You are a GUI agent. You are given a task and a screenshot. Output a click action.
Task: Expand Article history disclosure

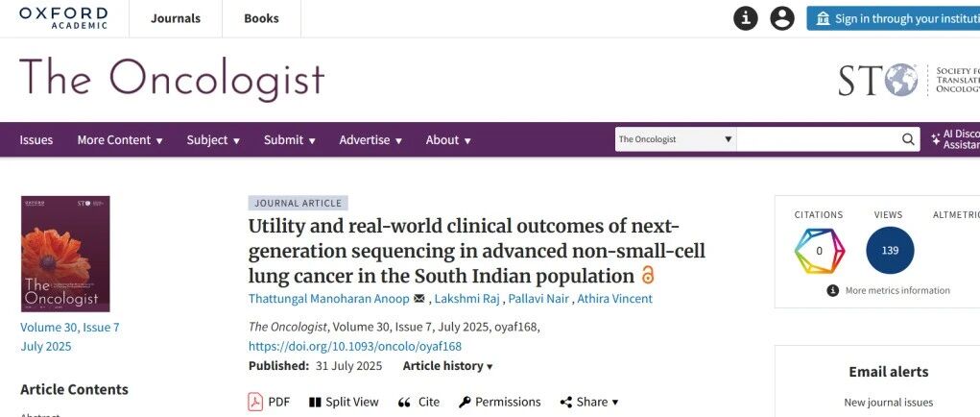tap(447, 366)
